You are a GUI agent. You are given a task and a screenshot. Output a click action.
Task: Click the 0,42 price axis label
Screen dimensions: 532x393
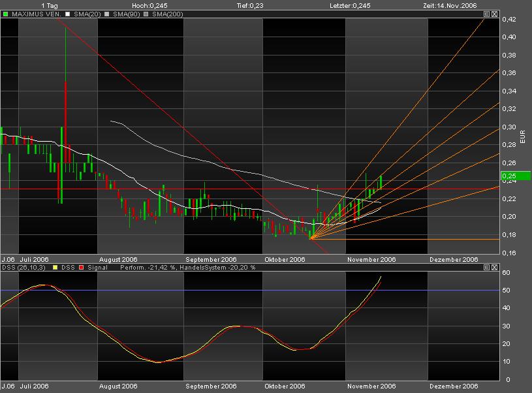(x=509, y=20)
